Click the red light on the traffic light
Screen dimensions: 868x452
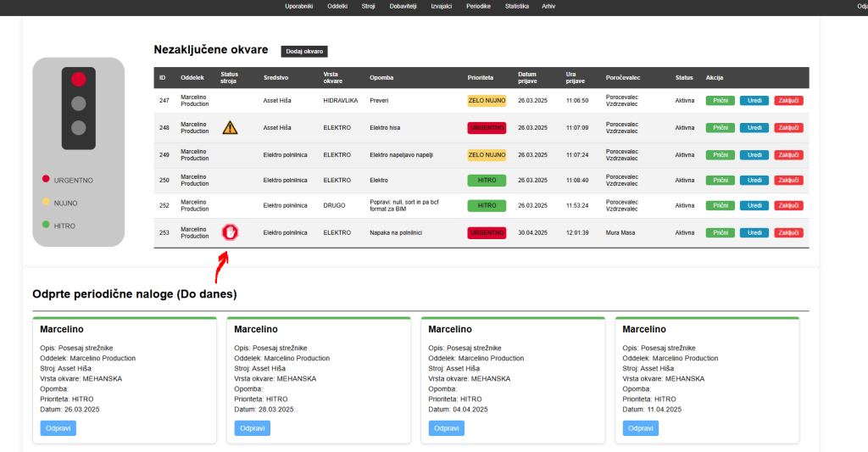(79, 80)
